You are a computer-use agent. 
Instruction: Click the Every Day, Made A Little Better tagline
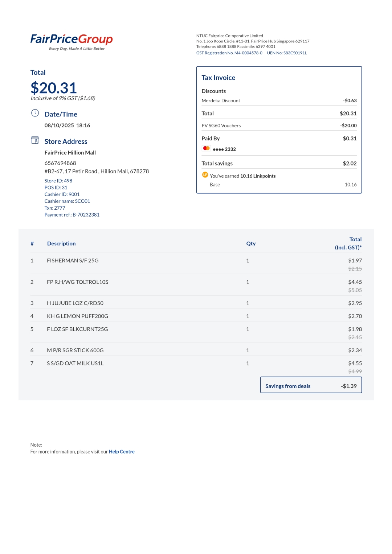pyautogui.click(x=77, y=49)
